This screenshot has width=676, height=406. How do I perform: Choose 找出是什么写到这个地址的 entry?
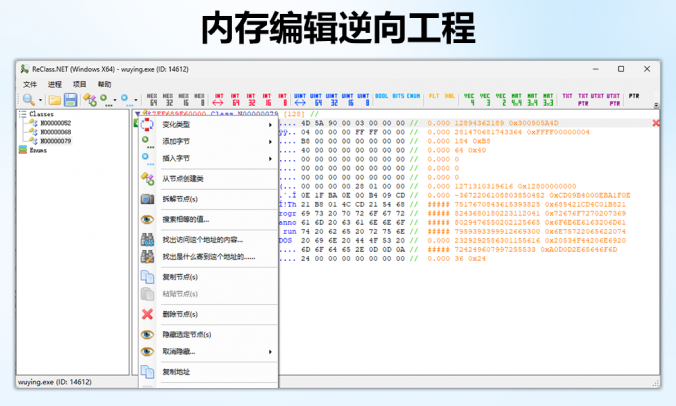[x=208, y=256]
